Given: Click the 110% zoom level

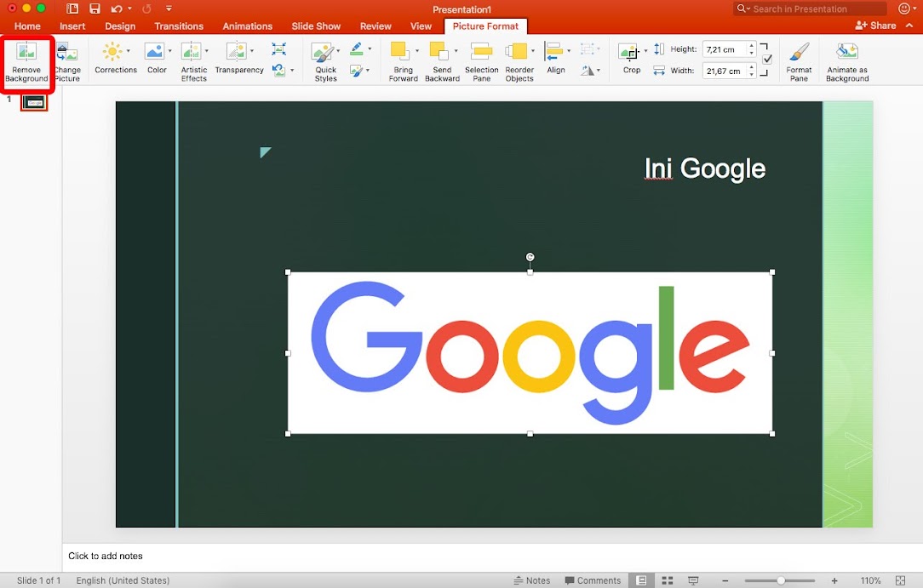Looking at the screenshot, I should (870, 580).
